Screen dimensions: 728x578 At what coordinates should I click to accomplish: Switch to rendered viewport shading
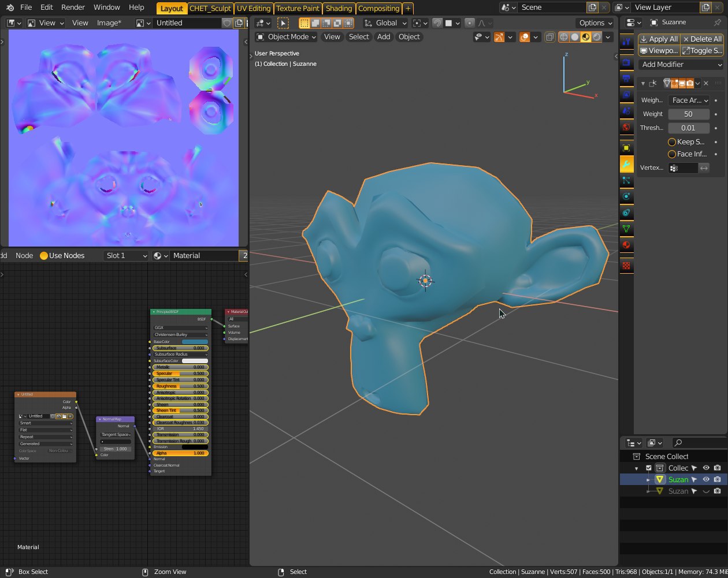click(597, 37)
